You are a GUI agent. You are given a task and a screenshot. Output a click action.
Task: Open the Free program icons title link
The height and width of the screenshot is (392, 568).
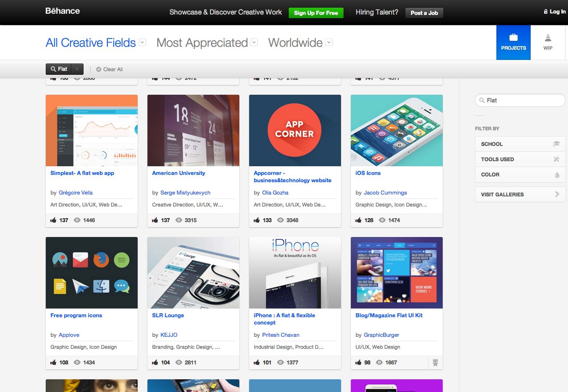tap(76, 315)
